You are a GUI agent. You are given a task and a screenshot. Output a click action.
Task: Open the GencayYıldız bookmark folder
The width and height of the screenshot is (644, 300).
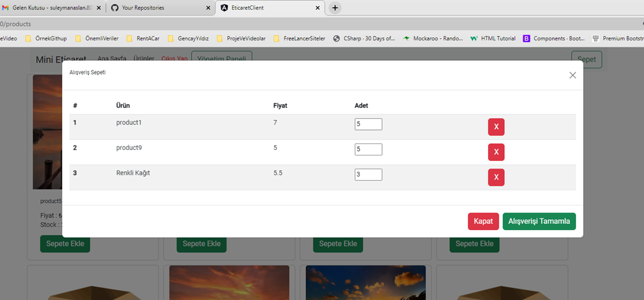tap(189, 39)
